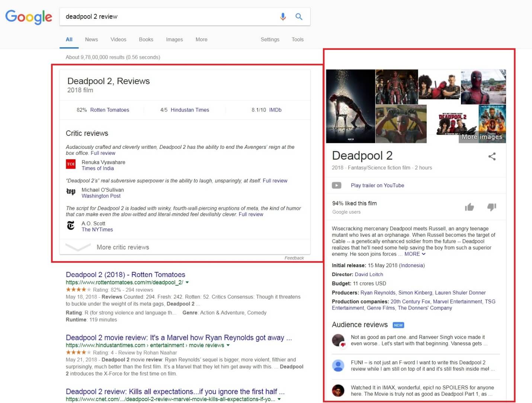Open Washington Post source link

point(101,196)
